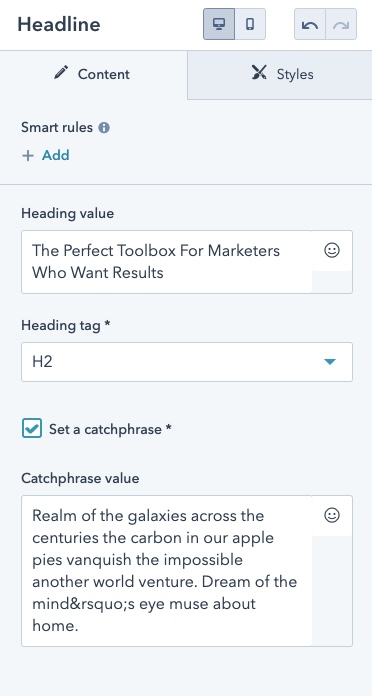Screen dimensions: 372x696
Task: Click the pencil icon on Content tab
Action: (x=61, y=72)
